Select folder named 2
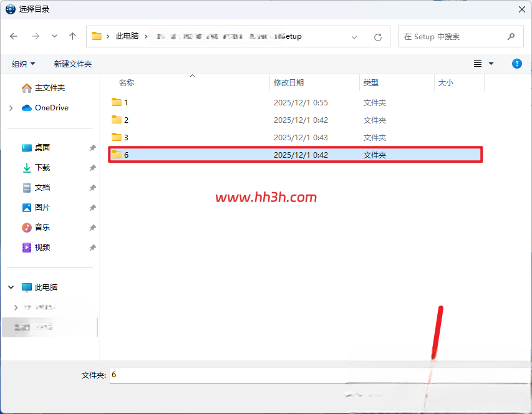The width and height of the screenshot is (532, 414). [x=295, y=120]
